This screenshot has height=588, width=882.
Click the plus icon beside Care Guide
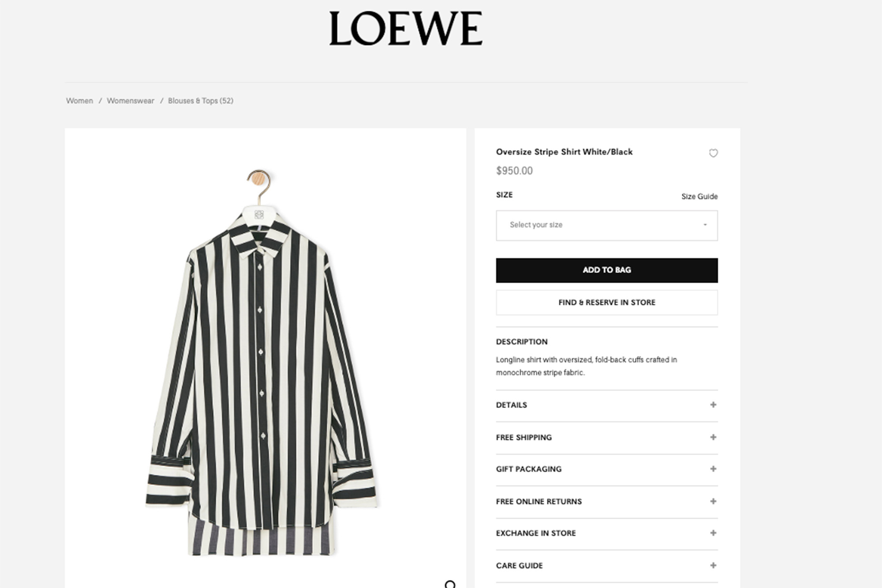(713, 566)
